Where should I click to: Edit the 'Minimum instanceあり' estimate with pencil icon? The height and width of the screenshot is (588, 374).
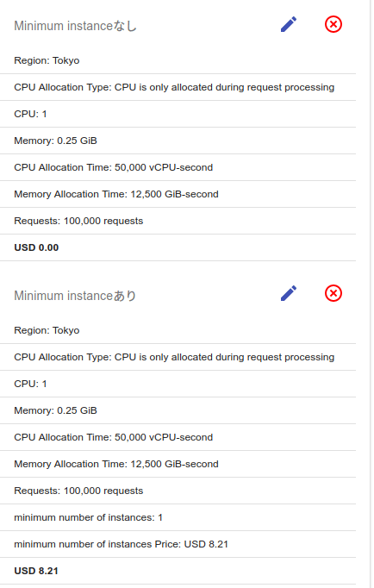coord(289,293)
